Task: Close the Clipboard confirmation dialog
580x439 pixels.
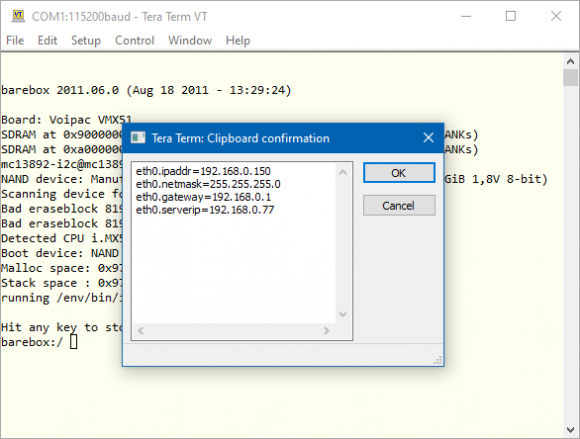Action: pos(428,138)
